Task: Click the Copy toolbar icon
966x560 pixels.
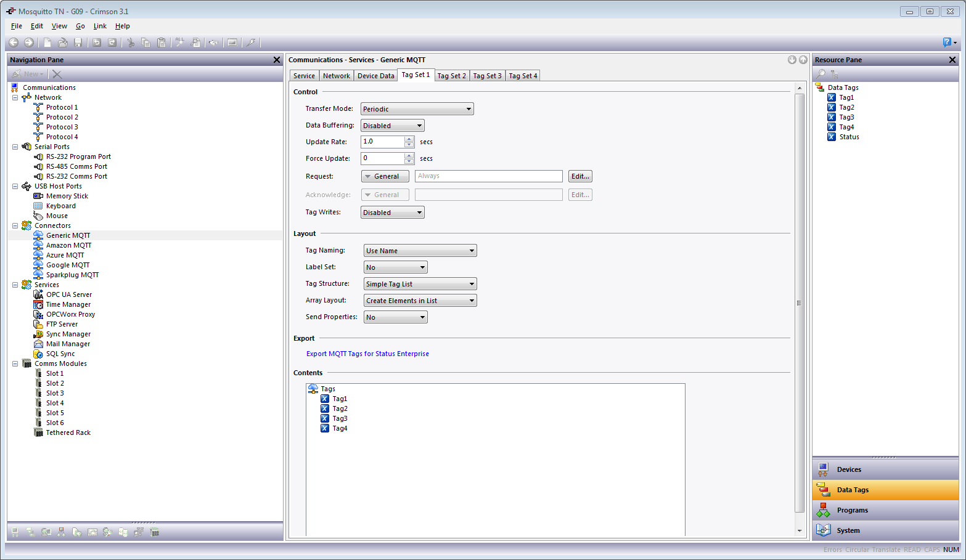Action: 146,43
